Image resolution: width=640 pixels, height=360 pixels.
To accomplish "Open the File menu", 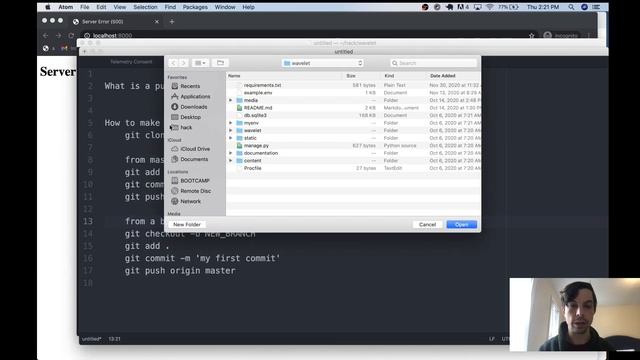I will pyautogui.click(x=84, y=7).
